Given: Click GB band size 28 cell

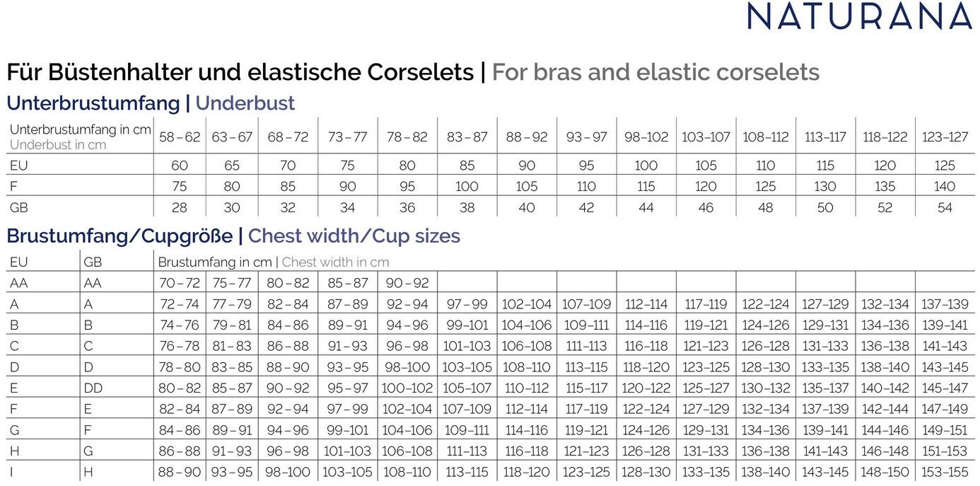Looking at the screenshot, I should 180,208.
